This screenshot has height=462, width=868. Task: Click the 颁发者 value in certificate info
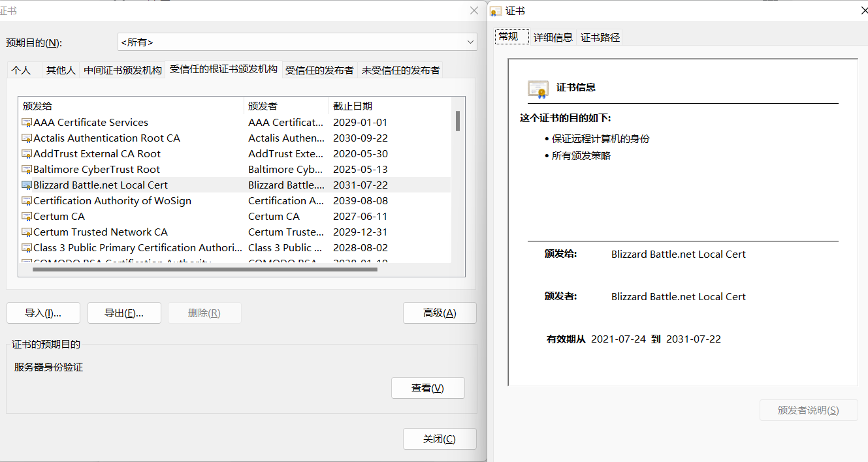tap(679, 297)
